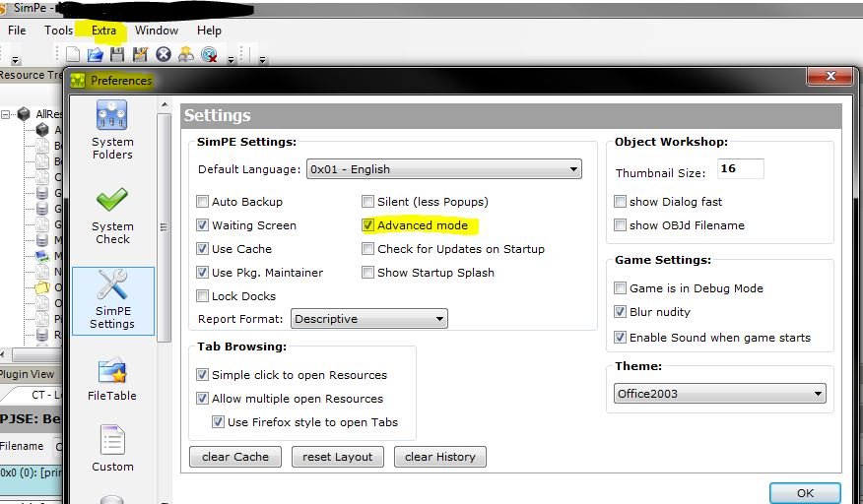Open the Default Language dropdown
This screenshot has height=504, width=863.
pos(443,169)
